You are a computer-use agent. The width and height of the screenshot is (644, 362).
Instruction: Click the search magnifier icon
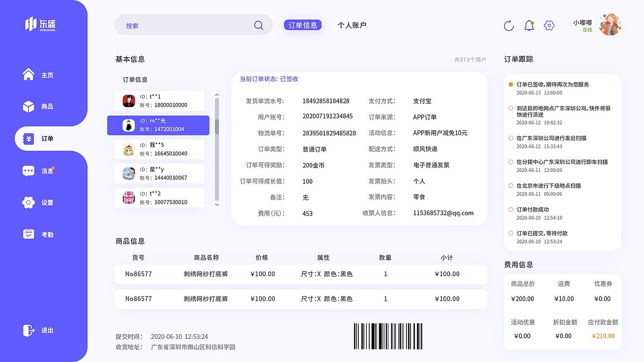[259, 25]
